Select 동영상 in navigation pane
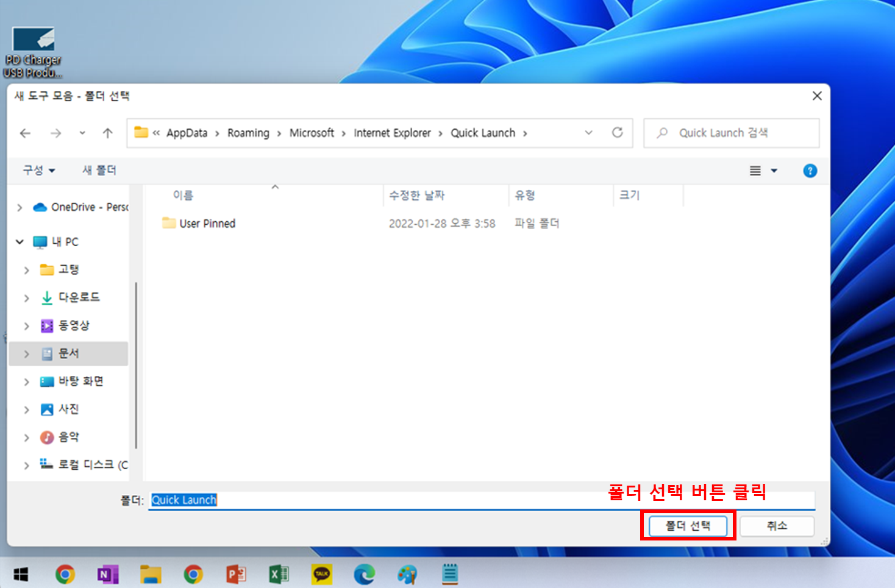 pyautogui.click(x=74, y=325)
